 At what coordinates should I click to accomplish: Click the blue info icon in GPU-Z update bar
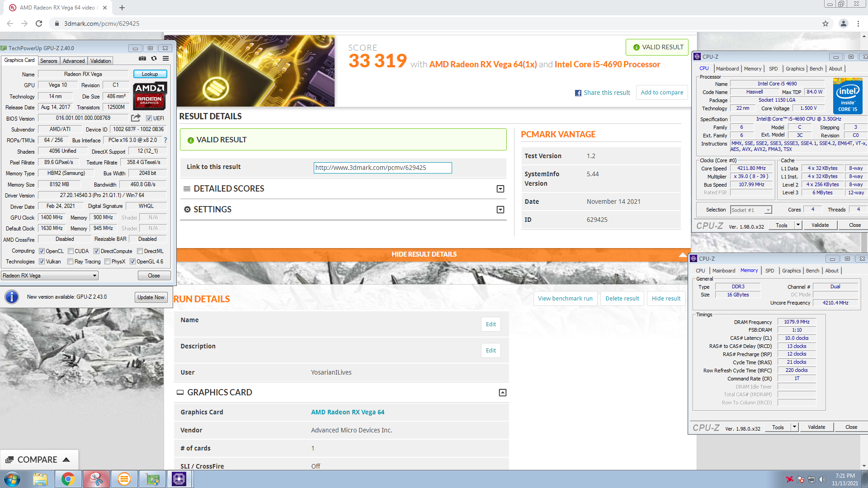coord(12,297)
